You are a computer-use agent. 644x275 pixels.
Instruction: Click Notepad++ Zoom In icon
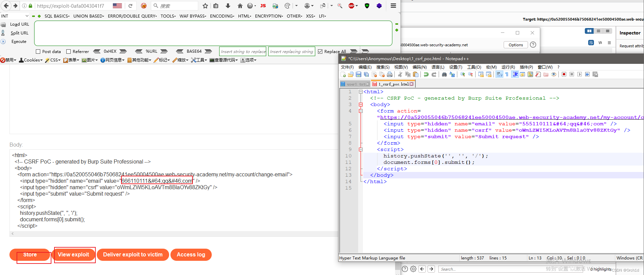(462, 74)
